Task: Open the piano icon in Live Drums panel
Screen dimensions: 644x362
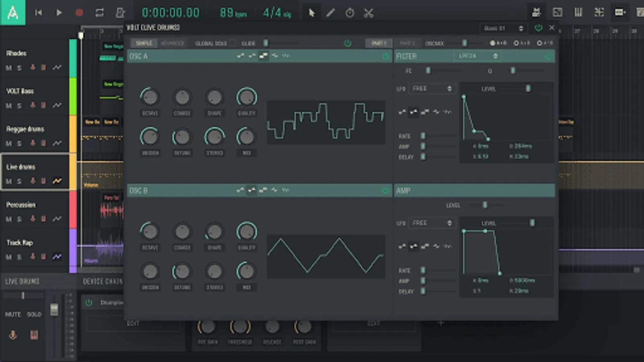Action: point(34,335)
